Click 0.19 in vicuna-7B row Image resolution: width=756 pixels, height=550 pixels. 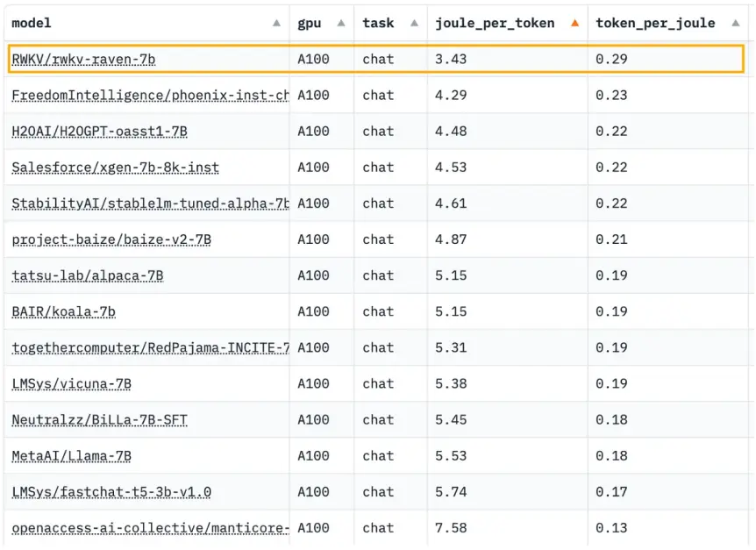click(611, 384)
